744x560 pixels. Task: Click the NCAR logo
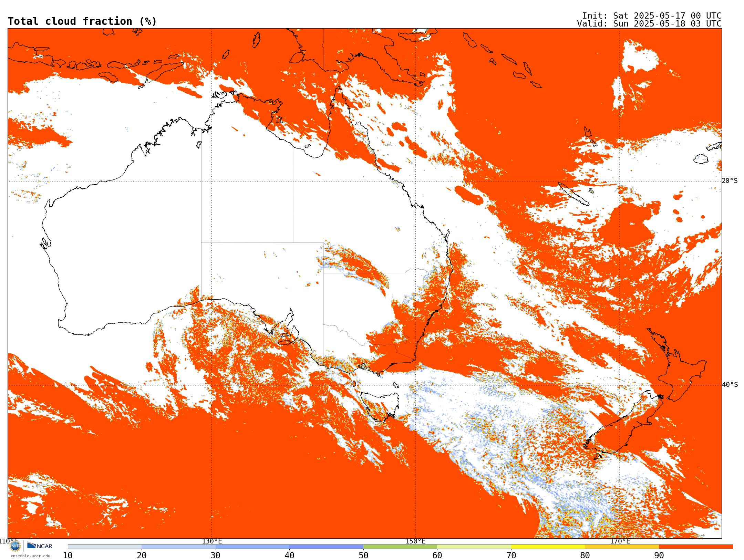coord(40,546)
